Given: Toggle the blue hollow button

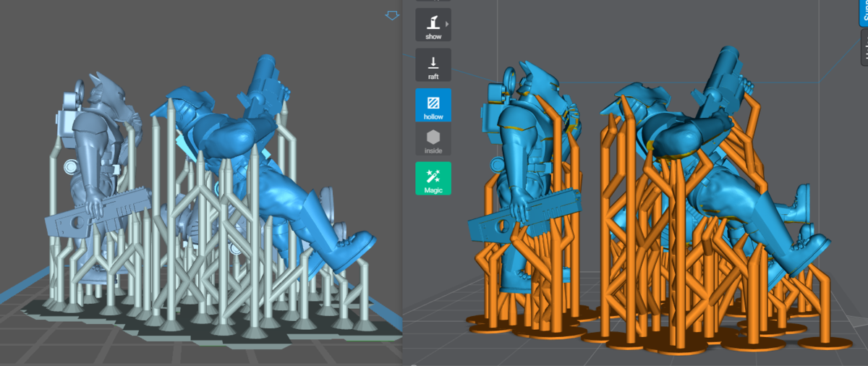Looking at the screenshot, I should (x=433, y=105).
